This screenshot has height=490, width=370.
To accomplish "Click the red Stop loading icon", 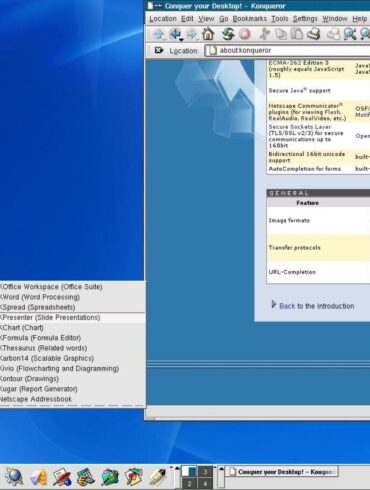I will pos(245,34).
